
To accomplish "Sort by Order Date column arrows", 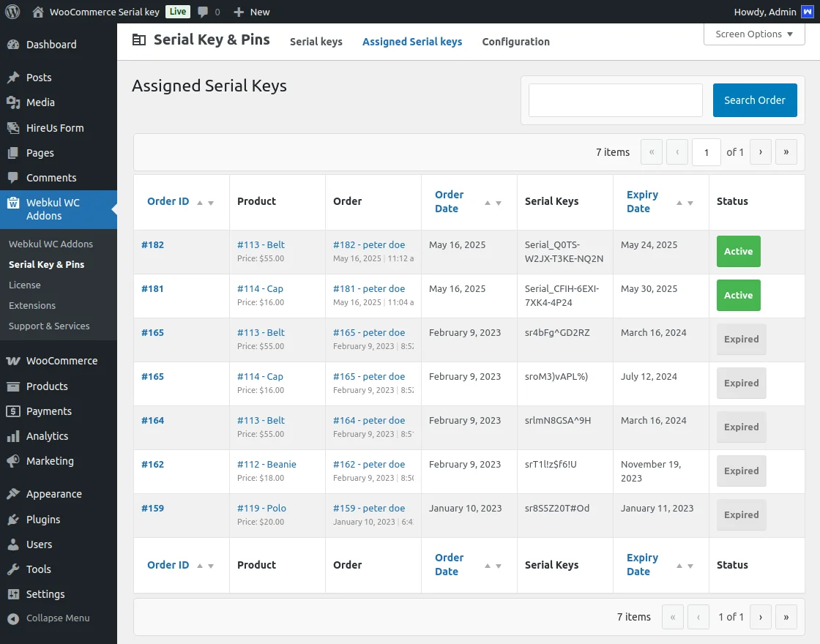I will (x=493, y=203).
